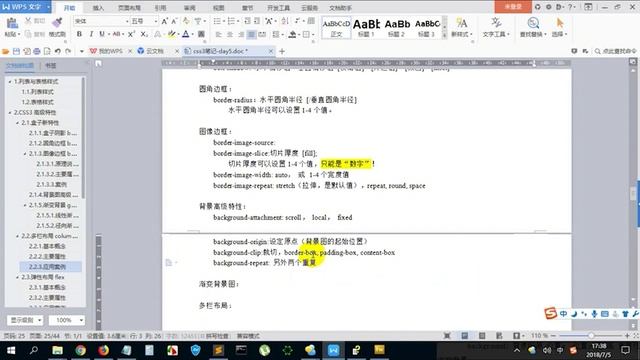Click the increase indent icon

(x=257, y=21)
